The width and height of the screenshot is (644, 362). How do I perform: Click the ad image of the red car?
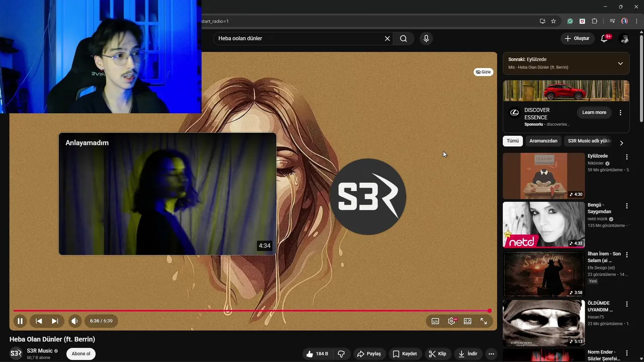(566, 91)
